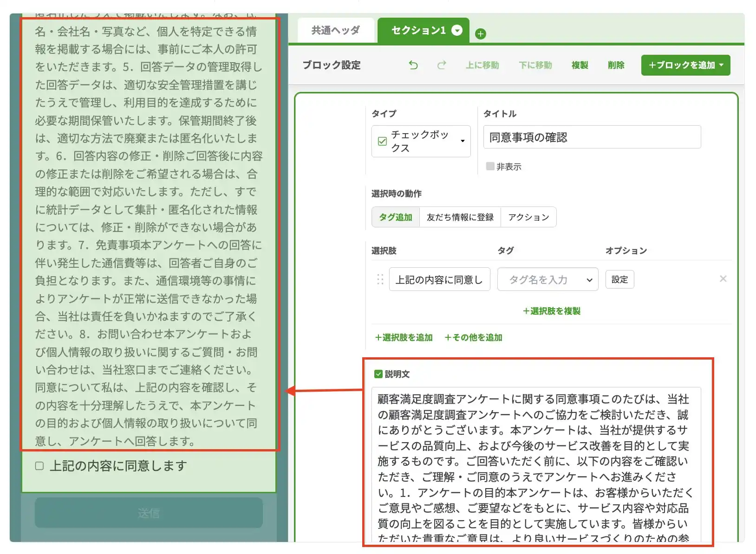Toggle the 非表示 checkbox
Viewport: 756px width, 554px height.
coord(490,166)
